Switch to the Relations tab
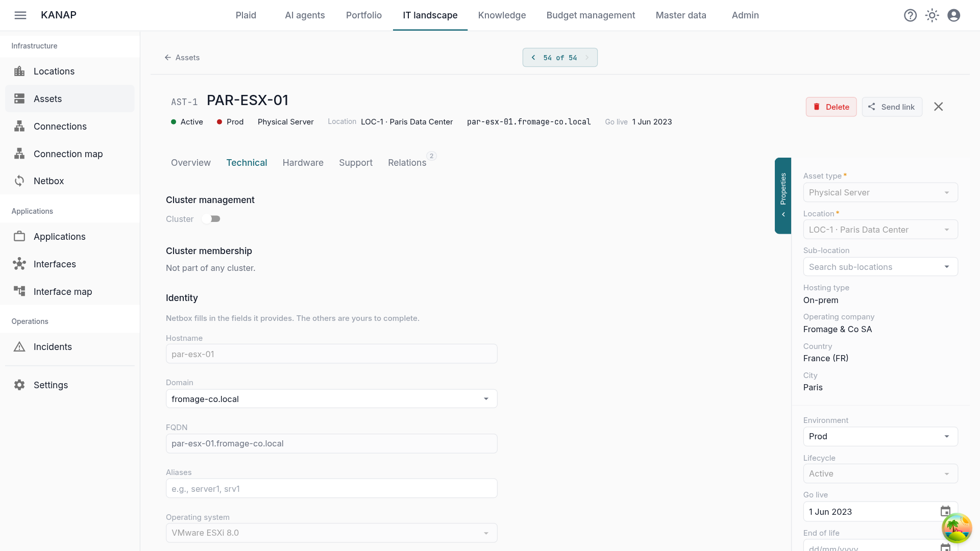The image size is (980, 551). click(407, 163)
